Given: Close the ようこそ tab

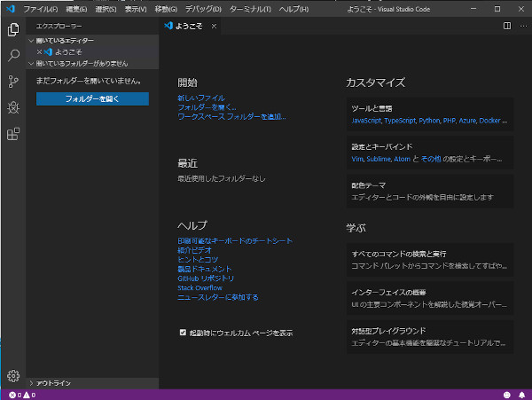Looking at the screenshot, I should tap(214, 26).
